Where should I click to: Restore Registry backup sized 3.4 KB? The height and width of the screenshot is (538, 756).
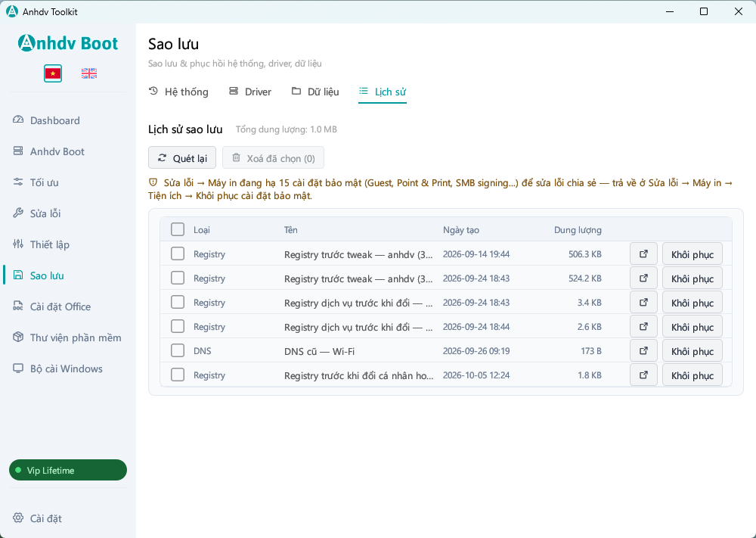click(692, 303)
